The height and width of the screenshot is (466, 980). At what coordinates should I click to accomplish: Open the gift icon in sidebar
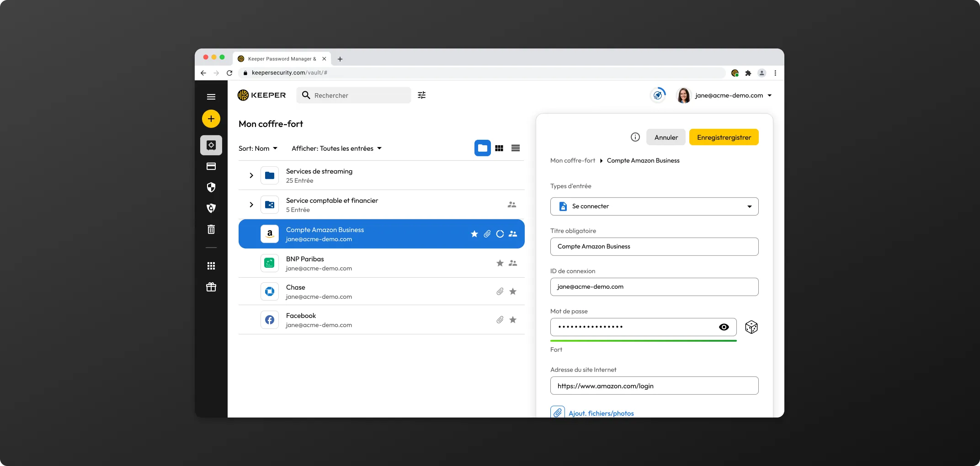pos(211,287)
